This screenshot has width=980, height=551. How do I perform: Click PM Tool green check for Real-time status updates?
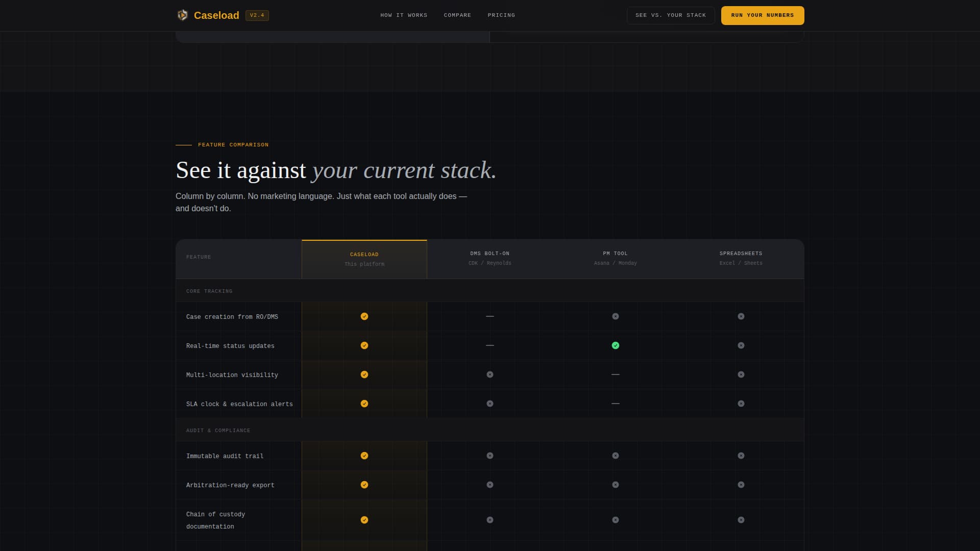(x=616, y=345)
